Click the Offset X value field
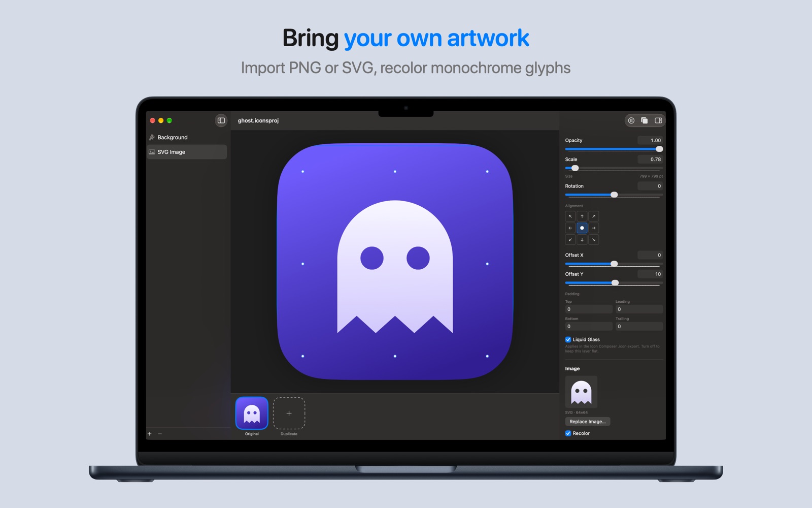 (x=650, y=255)
